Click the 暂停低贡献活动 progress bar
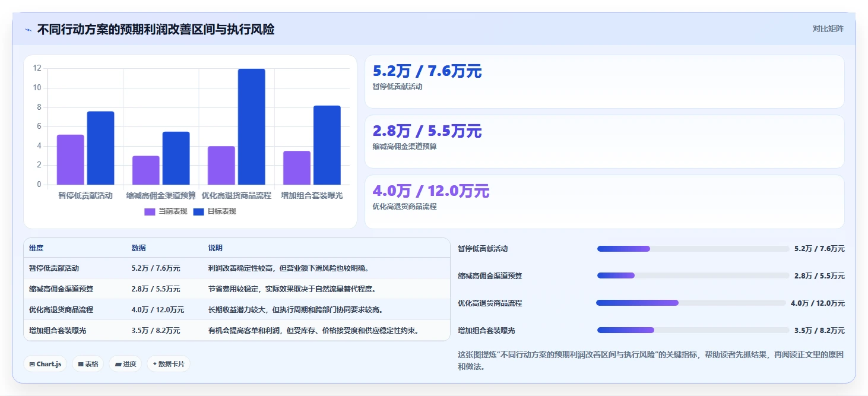868x396 pixels. pos(693,249)
